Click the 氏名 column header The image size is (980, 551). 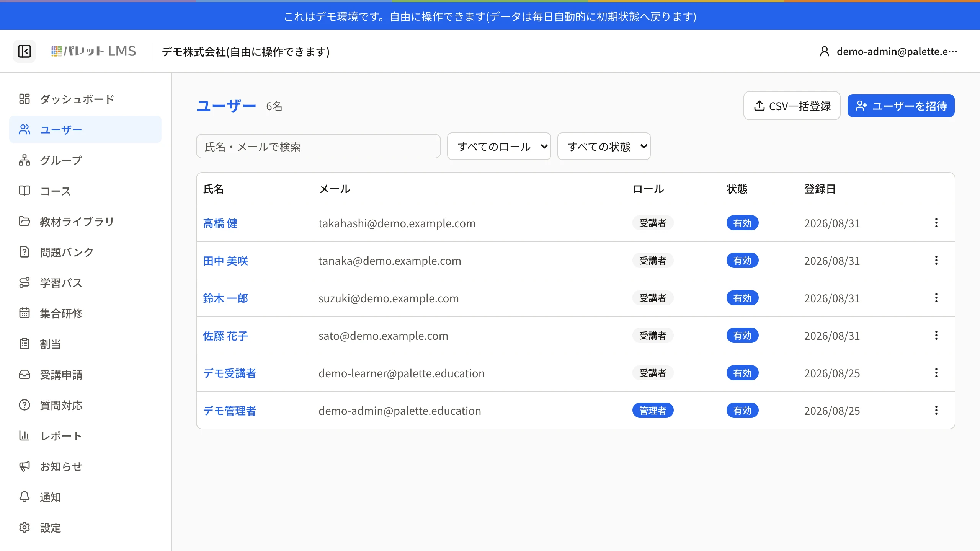tap(214, 189)
